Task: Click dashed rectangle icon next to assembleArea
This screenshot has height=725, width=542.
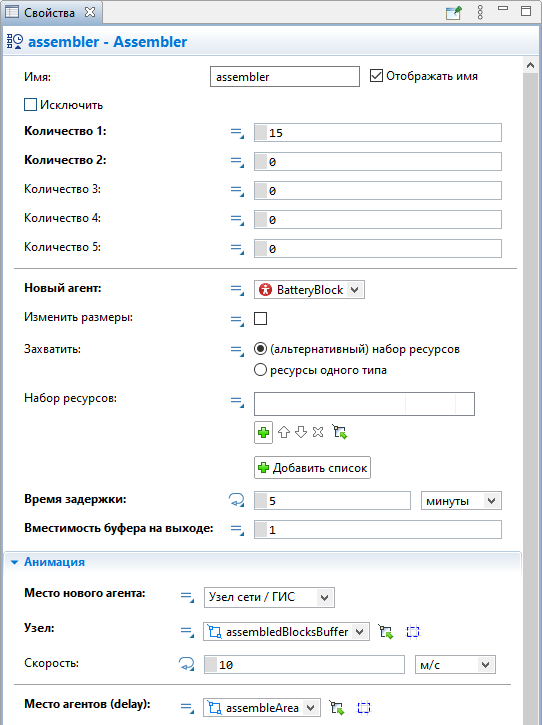Action: pos(364,708)
